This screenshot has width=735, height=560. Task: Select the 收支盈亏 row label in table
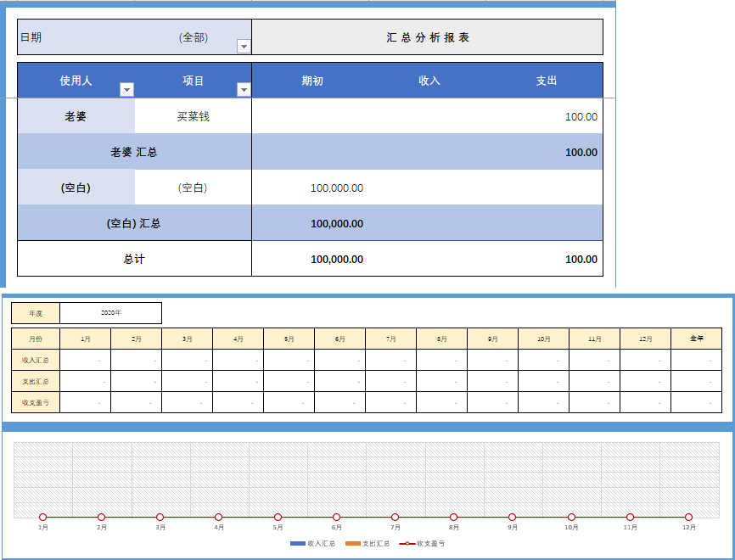[x=36, y=402]
